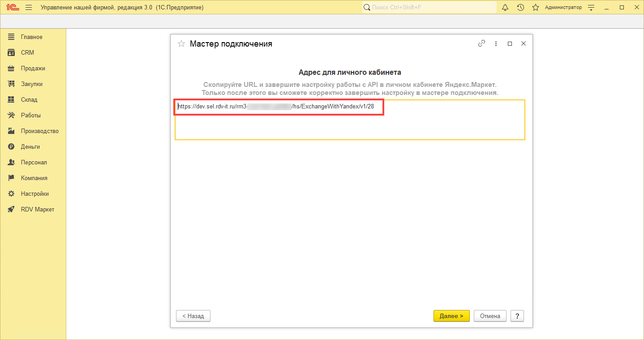Click inside the URL address text field
Image resolution: width=644 pixels, height=340 pixels.
click(x=350, y=120)
